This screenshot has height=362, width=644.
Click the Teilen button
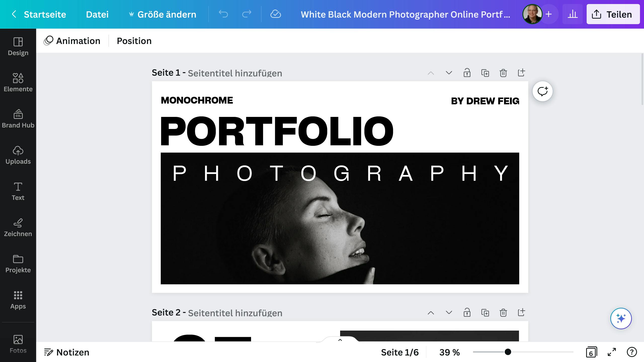pyautogui.click(x=613, y=14)
